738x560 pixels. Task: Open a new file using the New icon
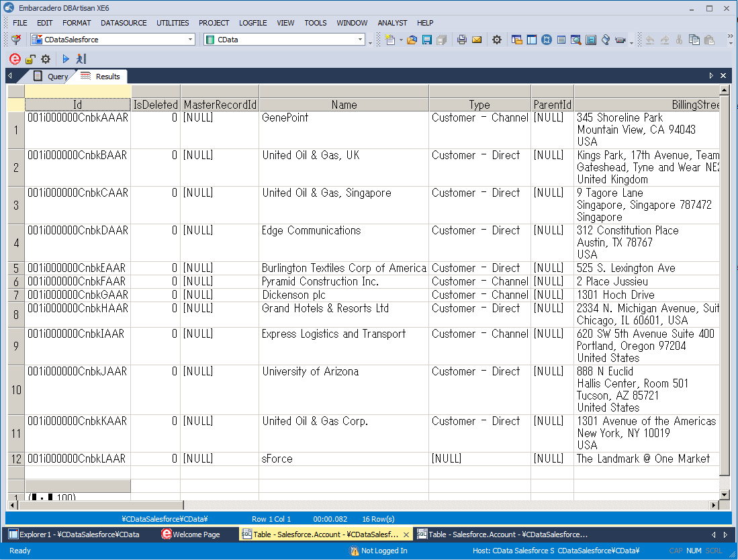coord(391,40)
